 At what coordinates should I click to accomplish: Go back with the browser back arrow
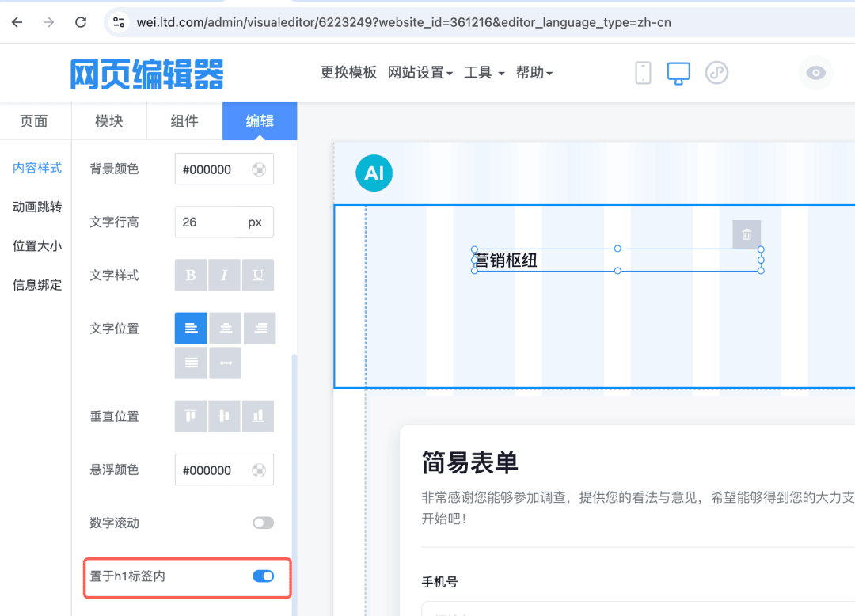click(x=17, y=22)
